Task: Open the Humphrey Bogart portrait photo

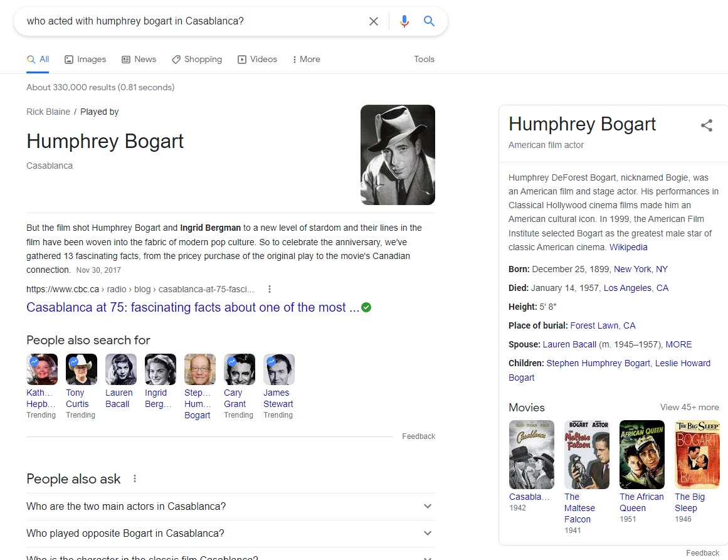Action: coord(398,155)
